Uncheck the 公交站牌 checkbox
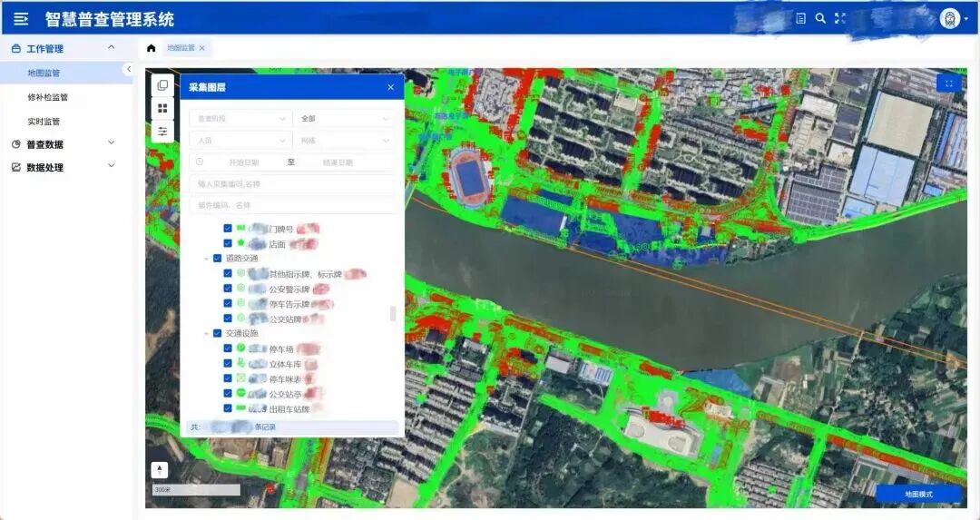The height and width of the screenshot is (520, 980). 228,319
